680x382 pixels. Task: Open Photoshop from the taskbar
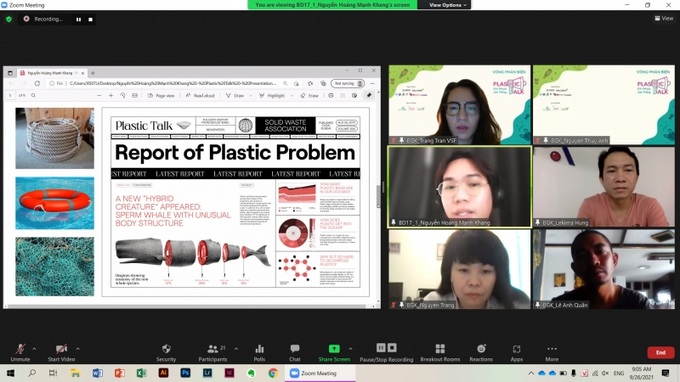click(x=186, y=373)
